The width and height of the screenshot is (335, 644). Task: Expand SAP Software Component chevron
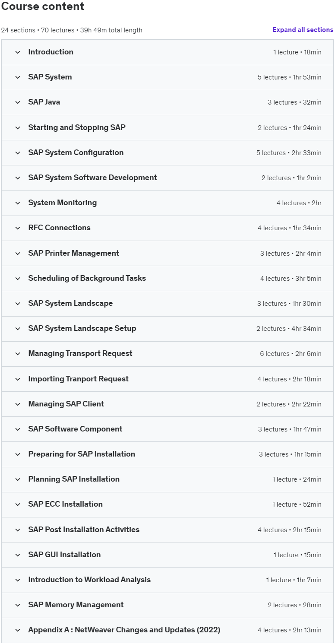click(18, 429)
